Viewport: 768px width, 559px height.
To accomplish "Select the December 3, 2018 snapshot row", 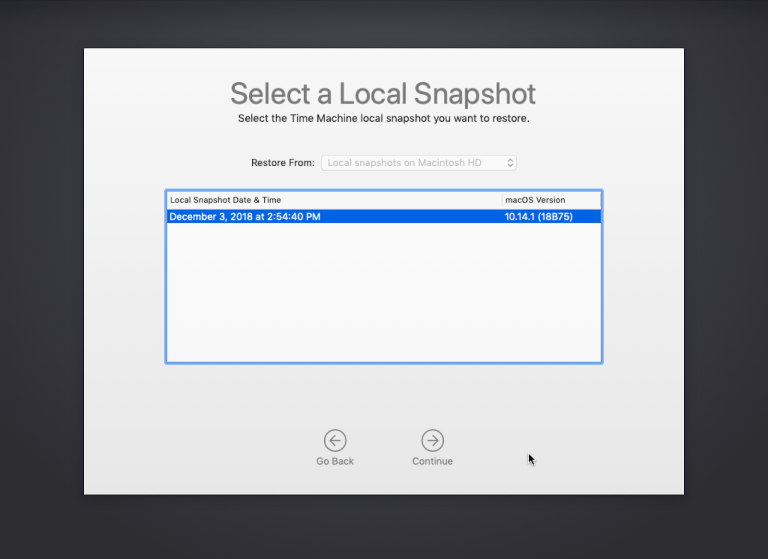I will coord(384,217).
